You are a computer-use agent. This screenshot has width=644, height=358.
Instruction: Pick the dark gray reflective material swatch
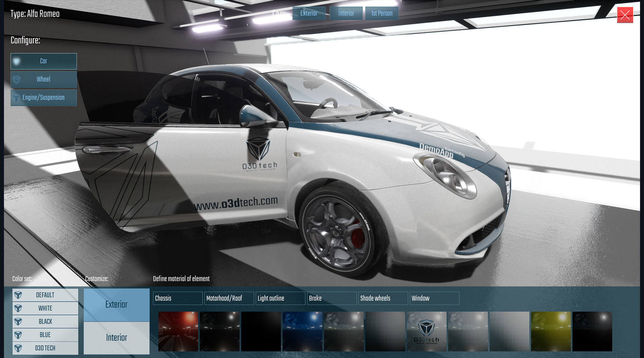click(344, 331)
